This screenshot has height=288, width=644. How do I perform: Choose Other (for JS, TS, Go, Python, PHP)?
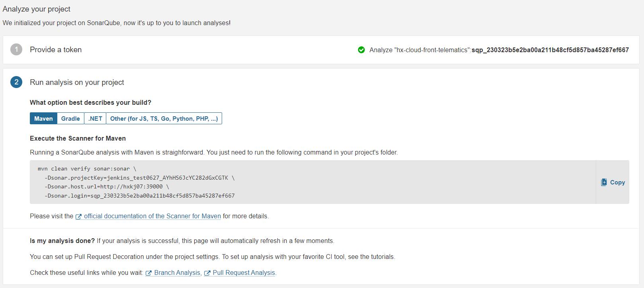[x=164, y=119]
